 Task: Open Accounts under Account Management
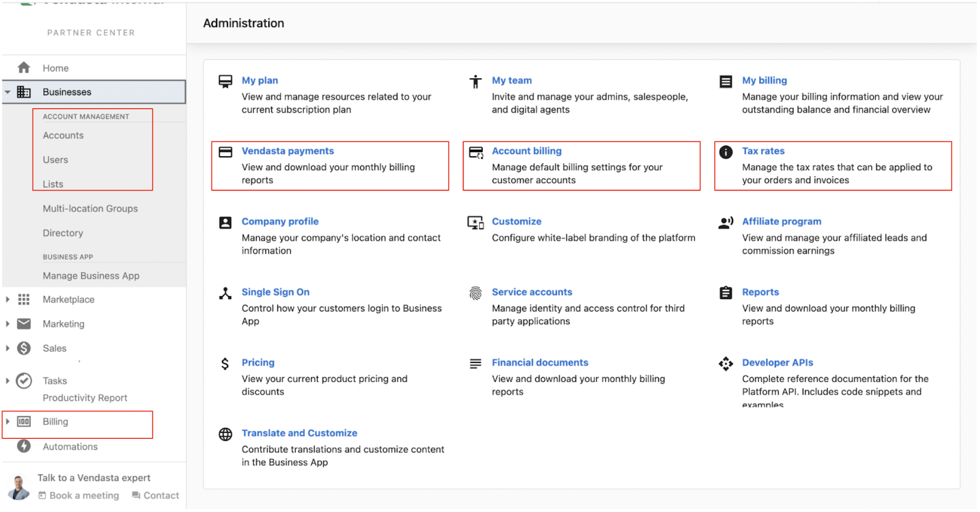coord(63,136)
